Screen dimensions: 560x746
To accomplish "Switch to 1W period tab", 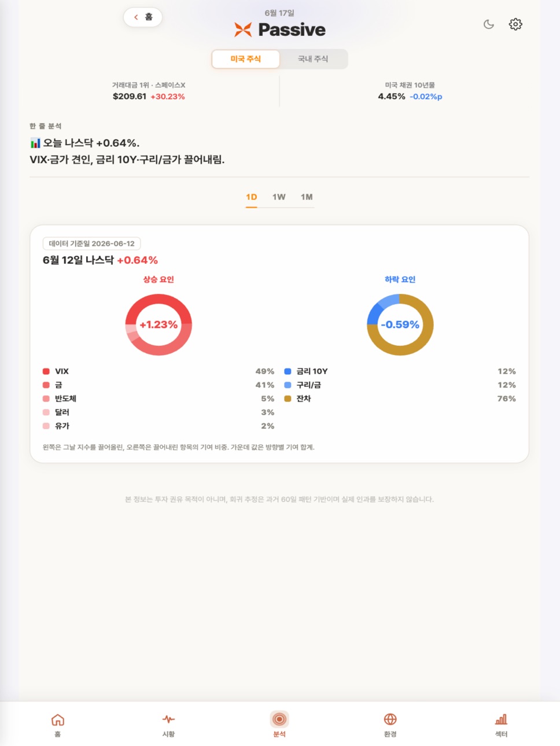I will [x=279, y=197].
